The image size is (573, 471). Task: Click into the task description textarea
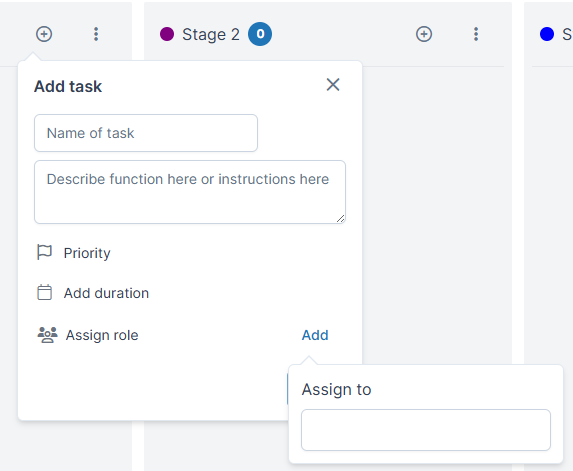click(190, 192)
